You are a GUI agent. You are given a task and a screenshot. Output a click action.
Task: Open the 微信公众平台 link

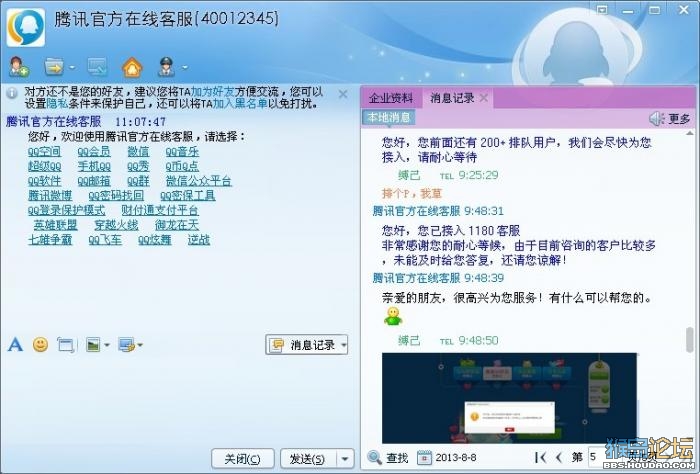click(199, 181)
